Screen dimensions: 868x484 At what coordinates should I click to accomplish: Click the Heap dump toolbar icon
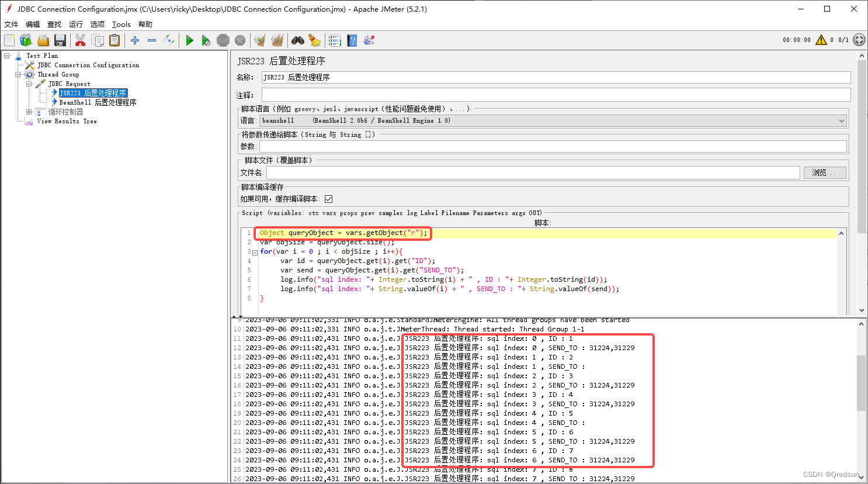point(369,40)
